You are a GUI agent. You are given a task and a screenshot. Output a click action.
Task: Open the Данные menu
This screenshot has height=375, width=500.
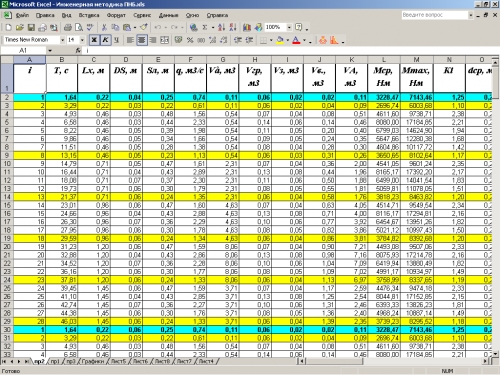click(168, 15)
